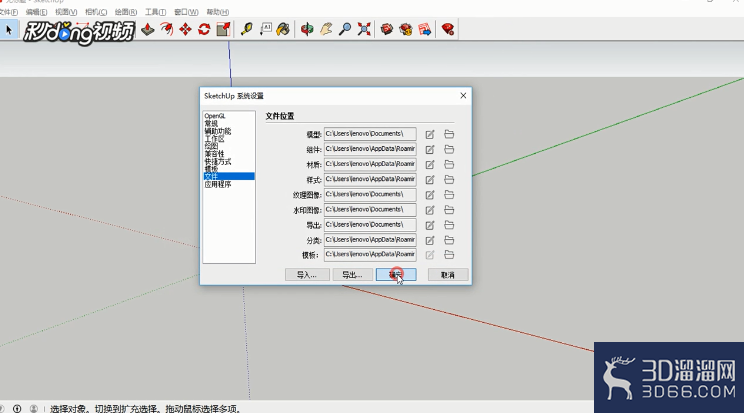Click the 模型 path input field
744x413 pixels.
point(370,134)
